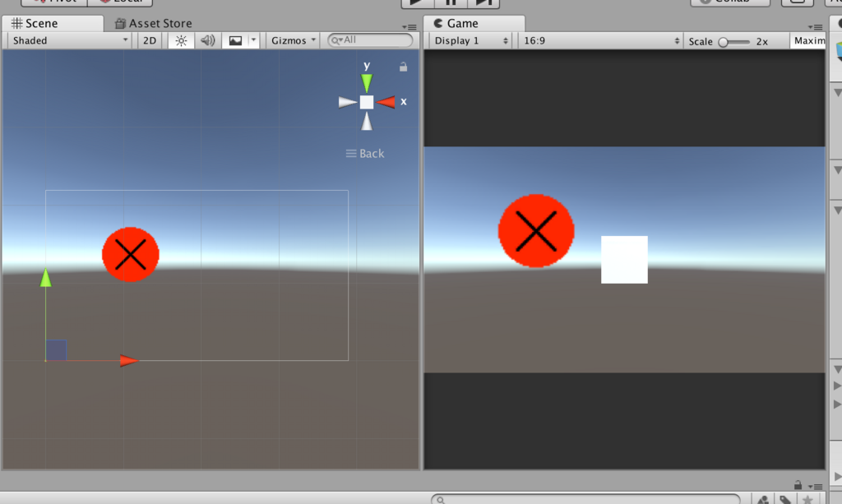Image resolution: width=842 pixels, height=504 pixels.
Task: Open the Collab dropdown
Action: [730, 2]
